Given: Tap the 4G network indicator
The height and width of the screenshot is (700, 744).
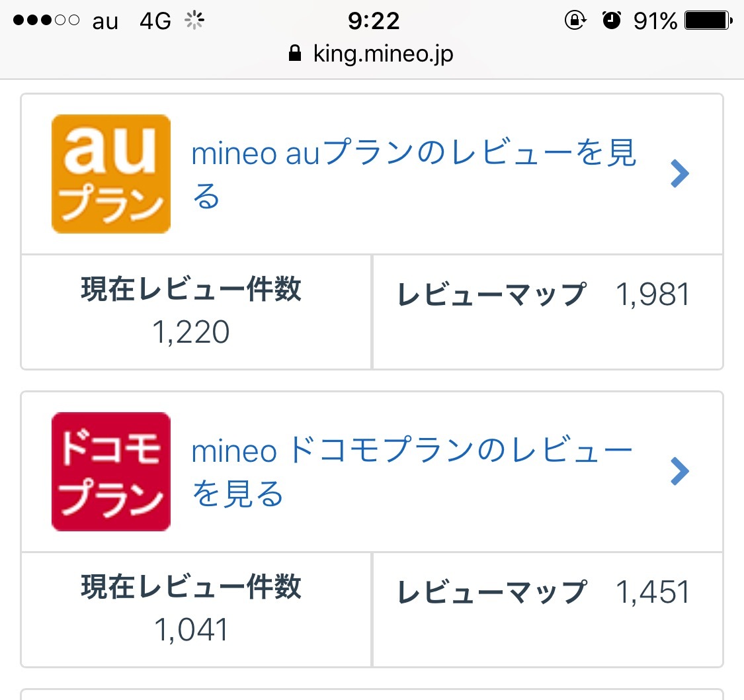Looking at the screenshot, I should click(155, 22).
